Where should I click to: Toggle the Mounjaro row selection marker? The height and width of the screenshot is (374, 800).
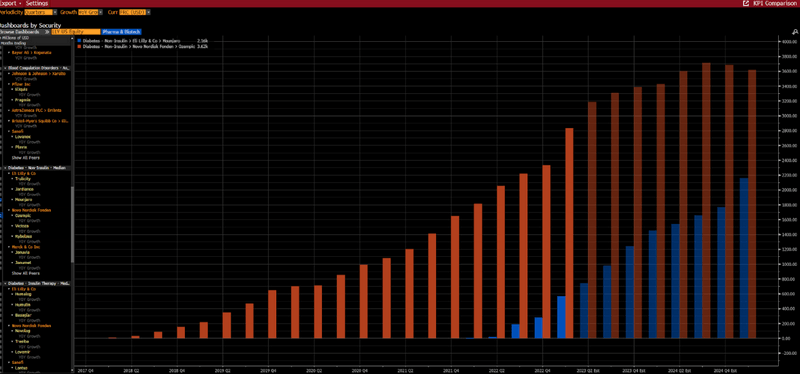click(x=2, y=200)
